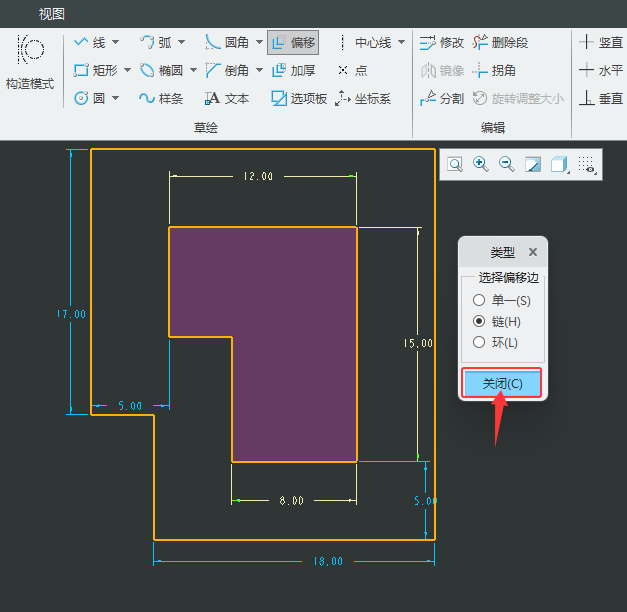The width and height of the screenshot is (627, 612).
Task: Click the 12.00 dimension value
Action: (x=258, y=176)
